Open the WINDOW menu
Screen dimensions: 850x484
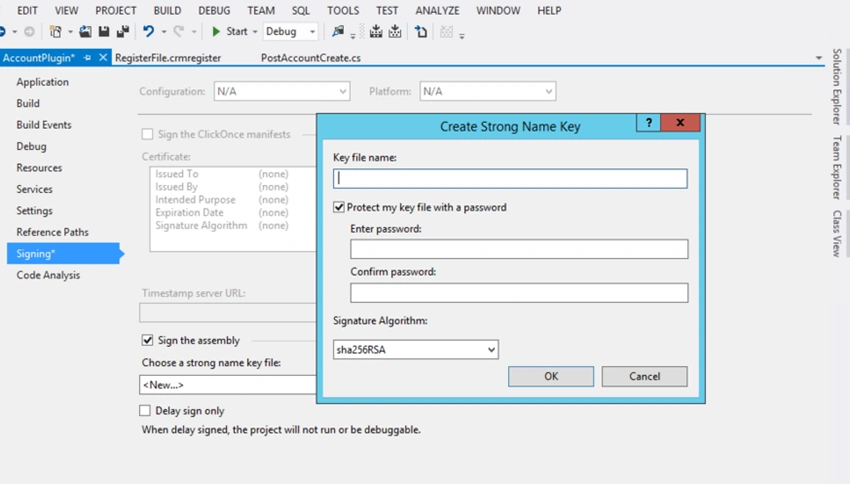pyautogui.click(x=498, y=10)
